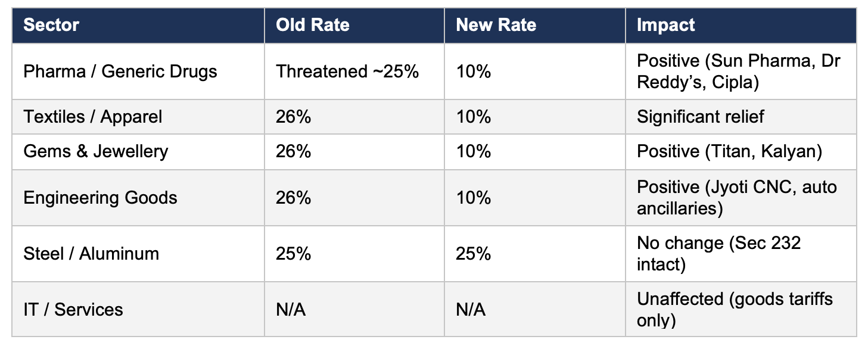Click the Old Rate column header
Screen dimensions: 868x352
tap(312, 25)
